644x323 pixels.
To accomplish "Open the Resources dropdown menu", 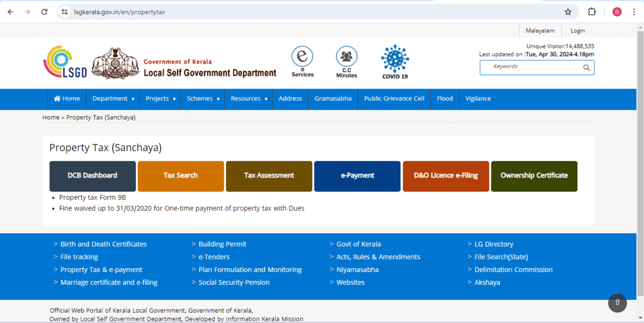I will point(249,99).
